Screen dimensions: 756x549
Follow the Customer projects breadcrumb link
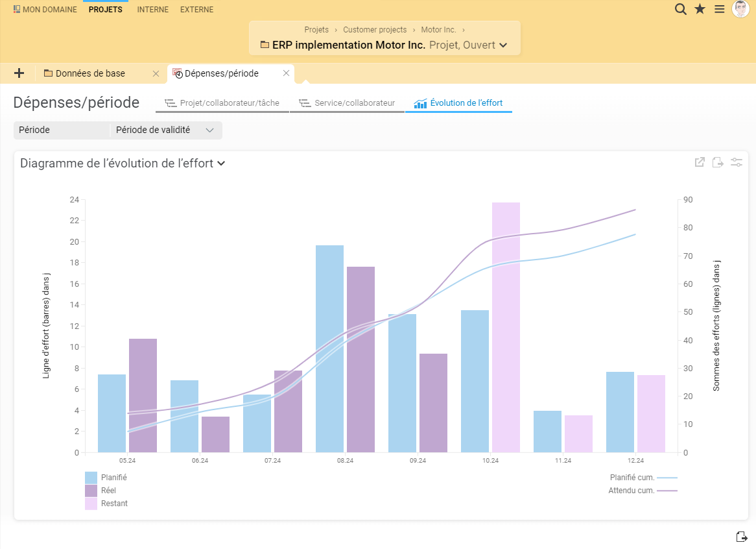point(375,30)
